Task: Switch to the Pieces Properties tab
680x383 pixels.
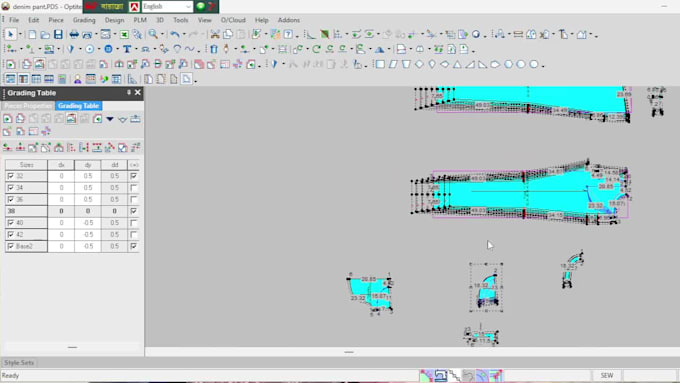Action: 28,106
